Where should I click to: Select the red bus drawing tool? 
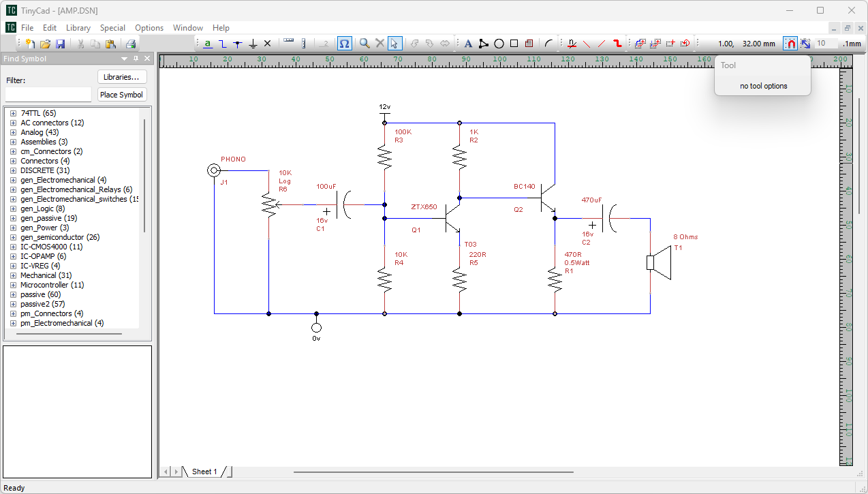[618, 43]
